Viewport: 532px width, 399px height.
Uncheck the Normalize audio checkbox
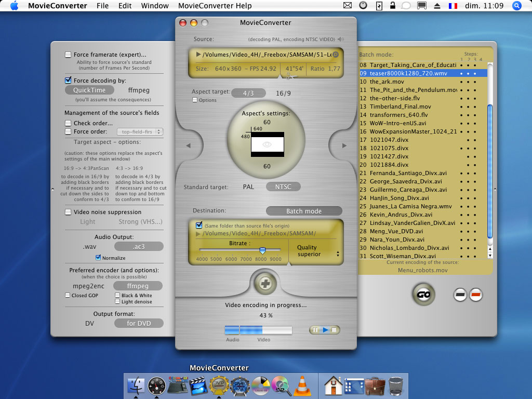(98, 258)
